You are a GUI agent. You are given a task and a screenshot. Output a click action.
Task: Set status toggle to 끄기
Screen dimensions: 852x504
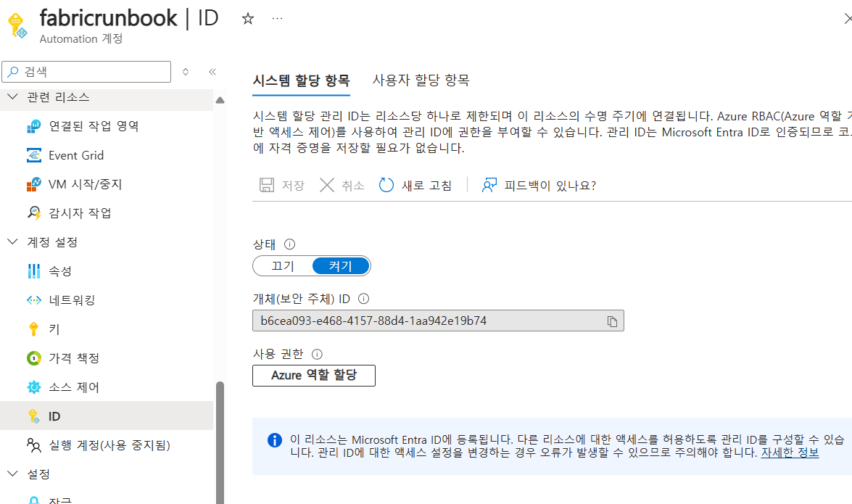pos(283,266)
